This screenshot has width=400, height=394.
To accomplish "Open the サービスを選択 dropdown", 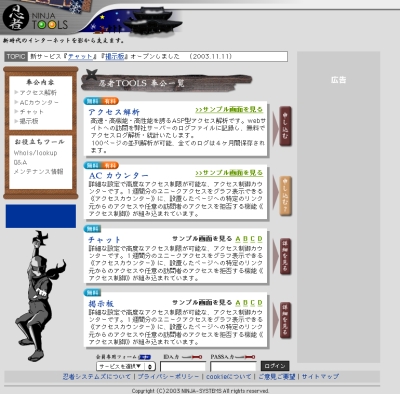I will click(x=126, y=366).
